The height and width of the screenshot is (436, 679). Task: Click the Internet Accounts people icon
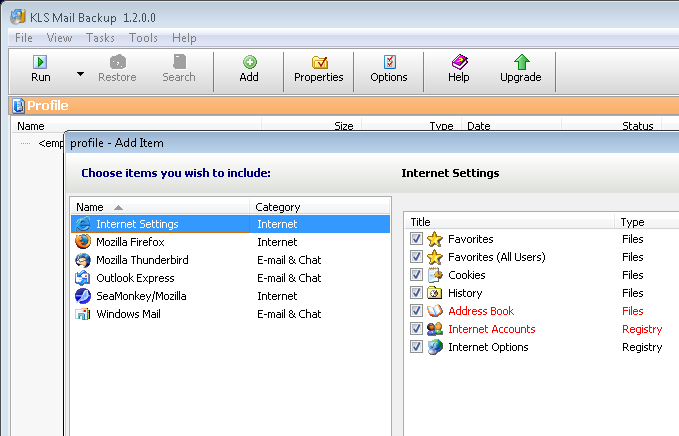point(435,329)
